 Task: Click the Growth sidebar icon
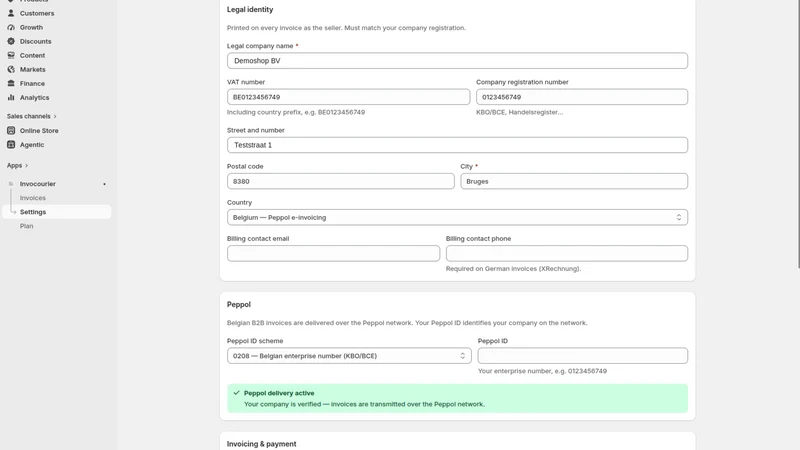click(x=11, y=28)
